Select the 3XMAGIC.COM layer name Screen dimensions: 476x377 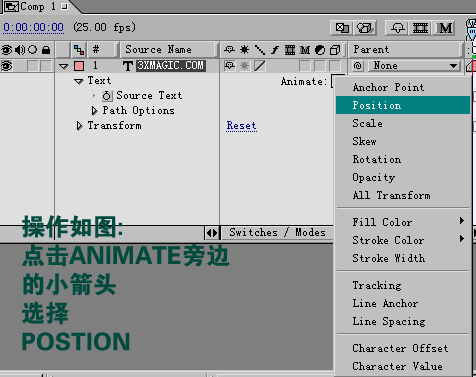(x=171, y=65)
